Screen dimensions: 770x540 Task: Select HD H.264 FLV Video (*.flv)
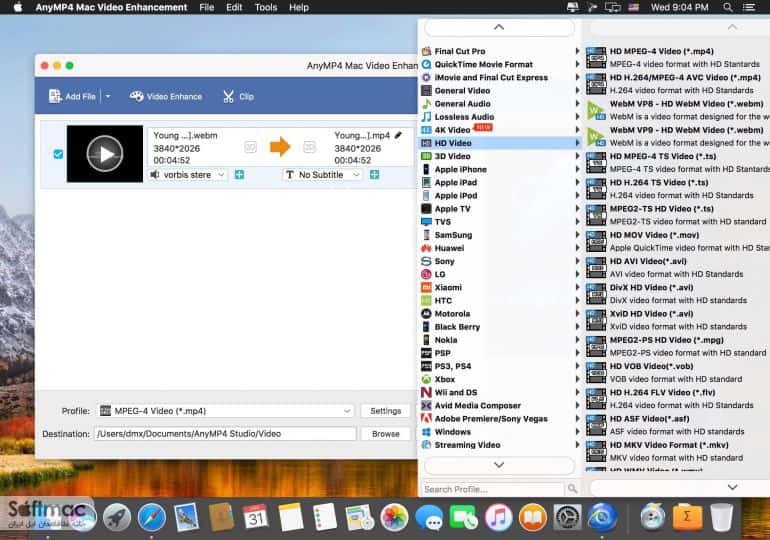coord(677,399)
